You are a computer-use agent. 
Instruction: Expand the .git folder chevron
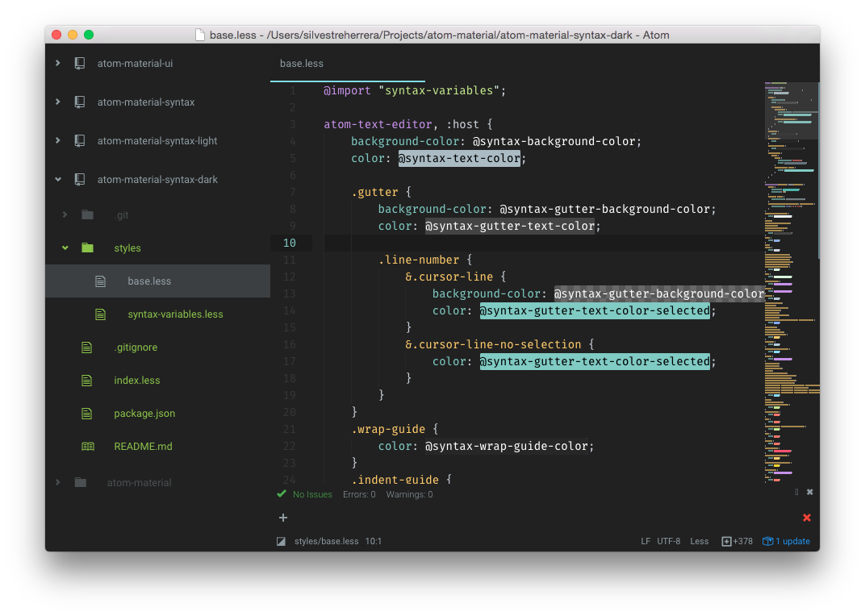pos(65,214)
